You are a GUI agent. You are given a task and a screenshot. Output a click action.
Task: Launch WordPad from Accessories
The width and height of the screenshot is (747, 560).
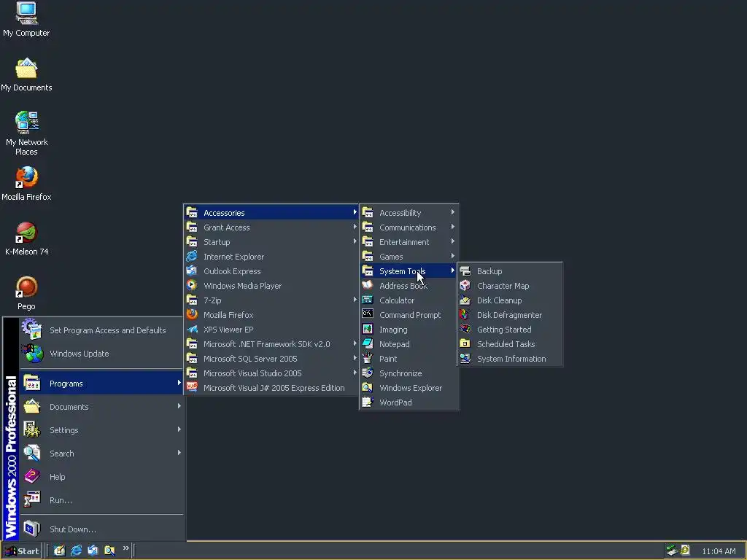coord(409,402)
